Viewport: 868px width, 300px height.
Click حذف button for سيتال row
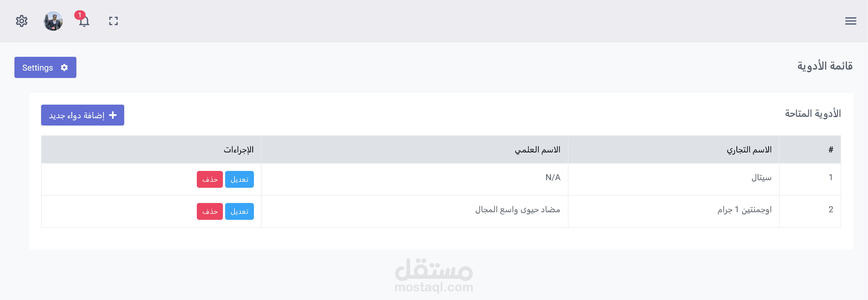(210, 179)
